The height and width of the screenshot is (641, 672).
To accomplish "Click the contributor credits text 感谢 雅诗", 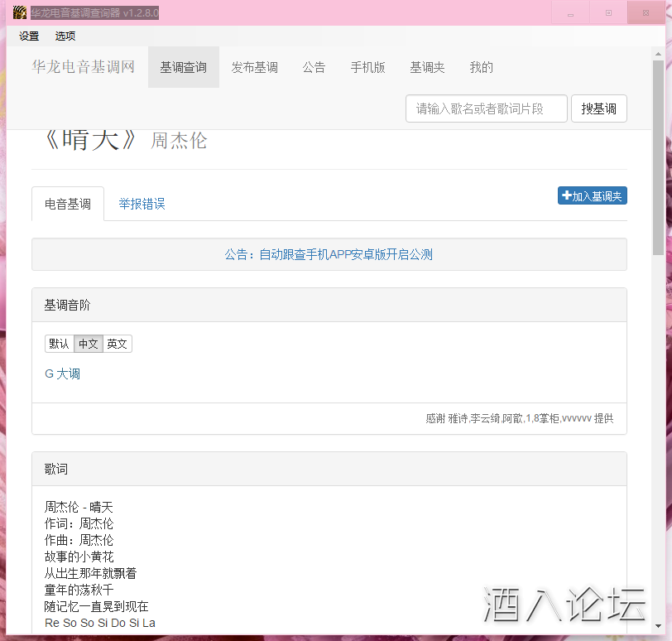I will pos(519,418).
